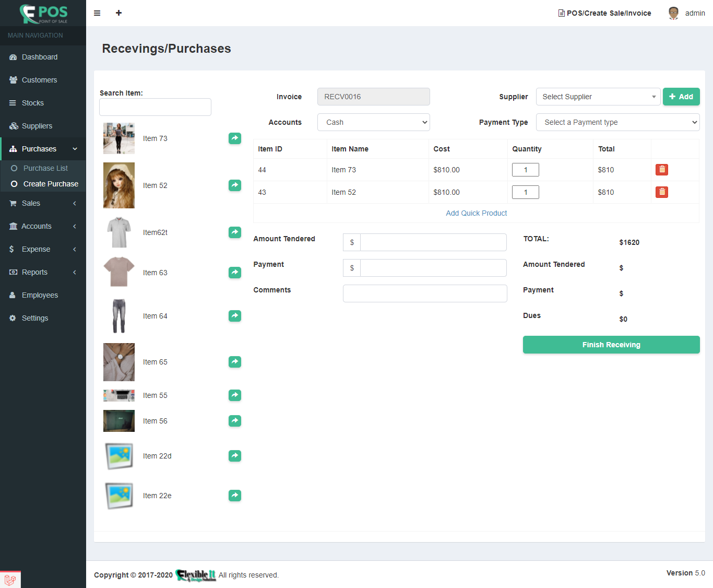Click the Item 52 doll thumbnail
713x588 pixels.
(x=118, y=185)
